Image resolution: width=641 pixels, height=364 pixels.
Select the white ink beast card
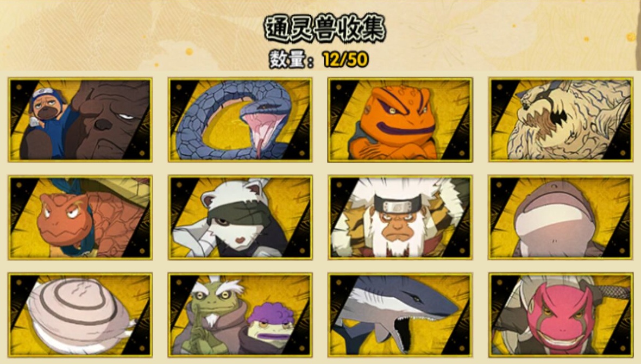561,120
